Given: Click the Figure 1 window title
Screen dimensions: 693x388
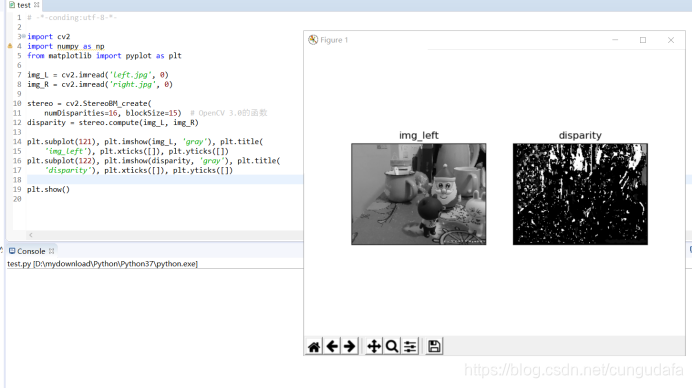Looking at the screenshot, I should click(334, 40).
